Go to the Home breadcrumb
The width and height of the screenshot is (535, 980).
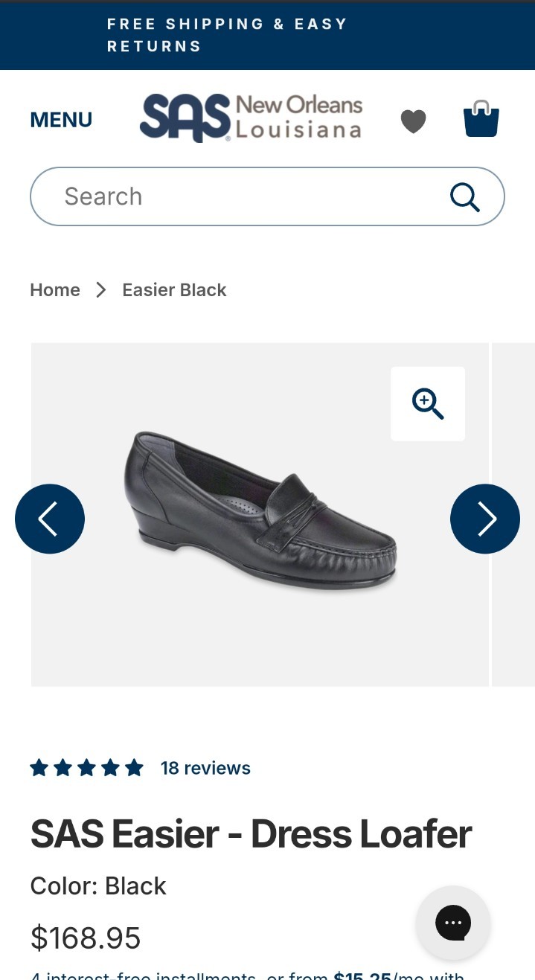55,290
